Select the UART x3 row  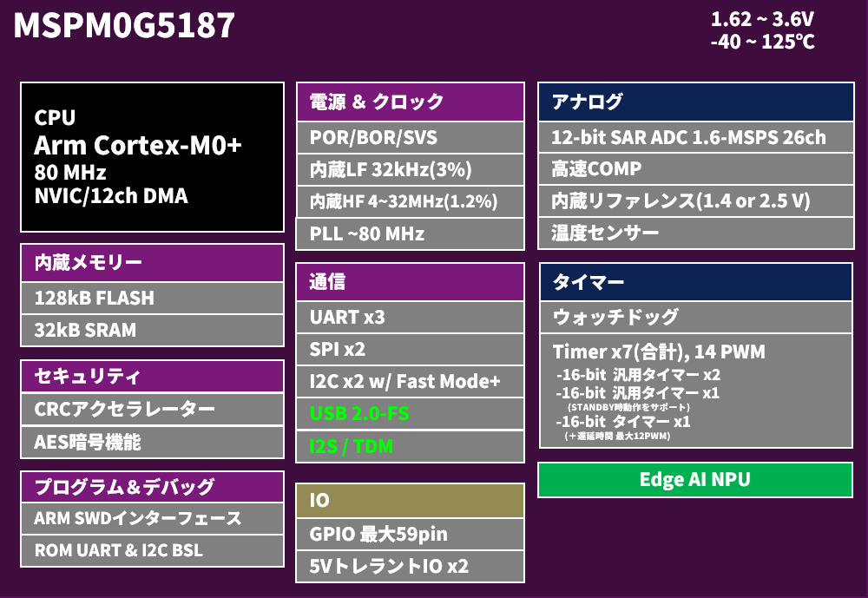coord(411,318)
